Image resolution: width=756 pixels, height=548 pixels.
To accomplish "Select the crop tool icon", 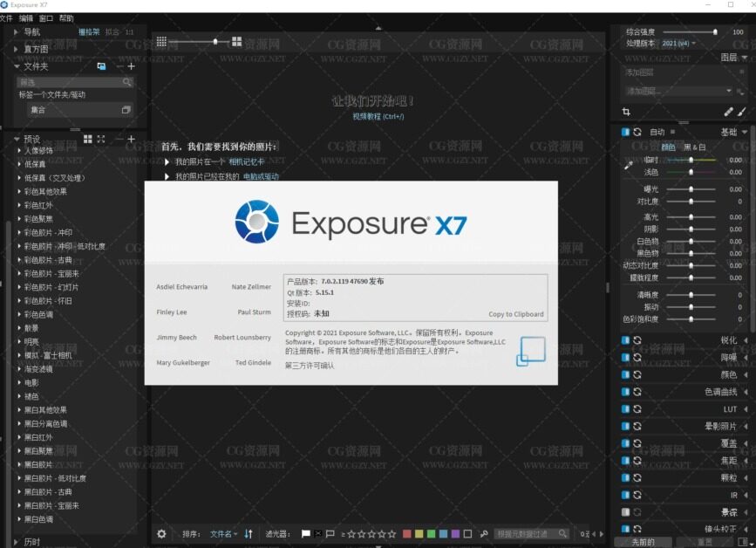I will [x=626, y=113].
